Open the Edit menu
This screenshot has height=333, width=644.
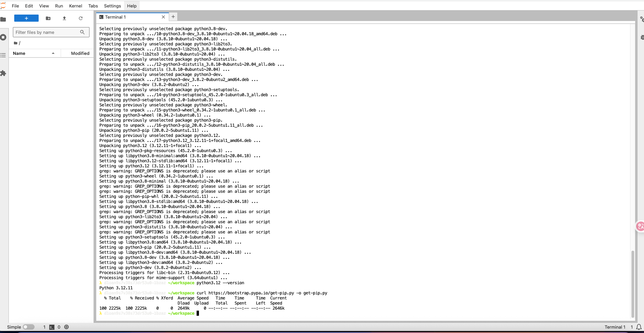pos(29,6)
